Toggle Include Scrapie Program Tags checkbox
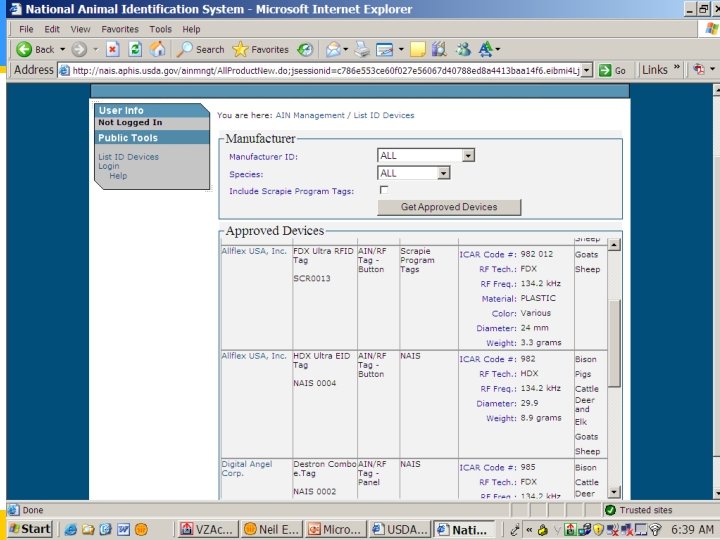The image size is (720, 540). pos(384,190)
